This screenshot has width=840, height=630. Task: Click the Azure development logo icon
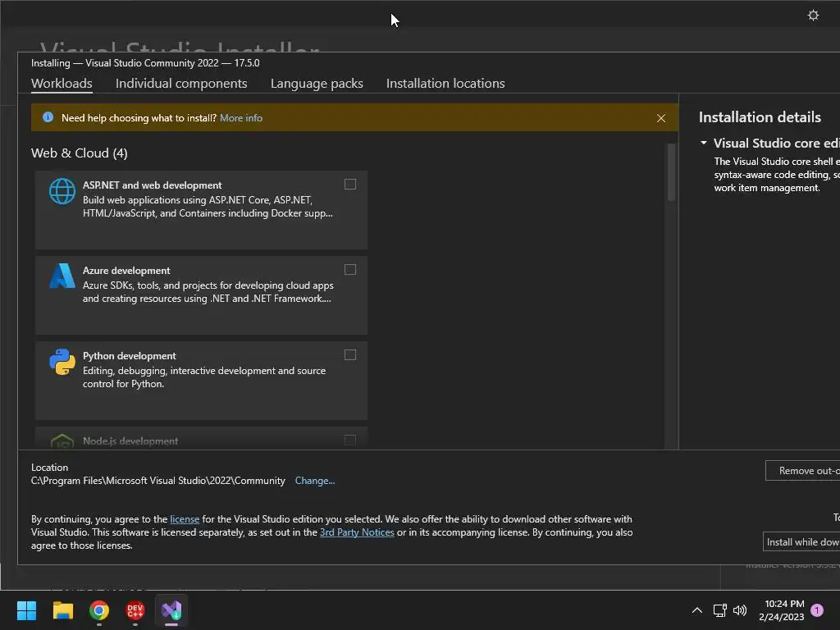tap(62, 276)
